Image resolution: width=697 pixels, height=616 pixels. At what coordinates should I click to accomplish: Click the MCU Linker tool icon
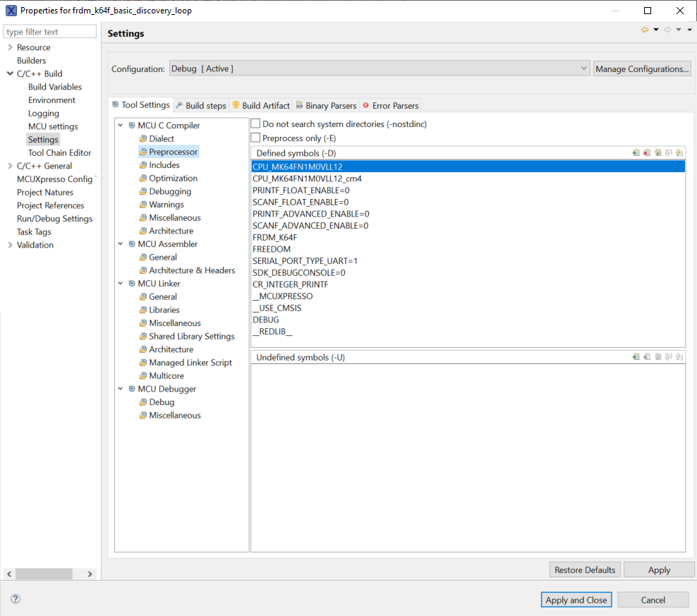click(x=132, y=284)
